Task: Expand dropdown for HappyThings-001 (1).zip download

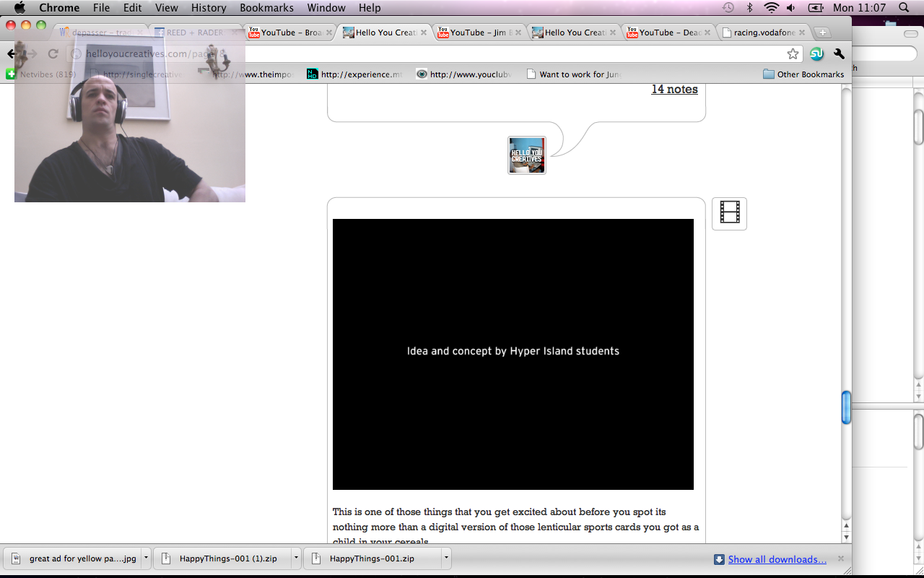Action: tap(296, 558)
